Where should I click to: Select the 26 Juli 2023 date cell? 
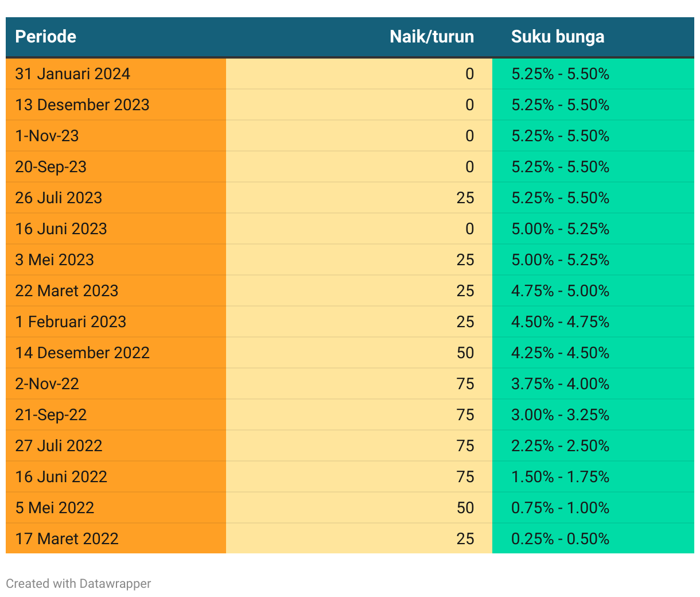[59, 198]
